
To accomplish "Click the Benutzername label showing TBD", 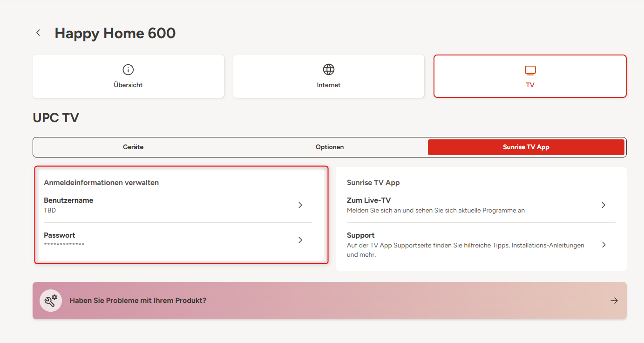I will point(68,200).
